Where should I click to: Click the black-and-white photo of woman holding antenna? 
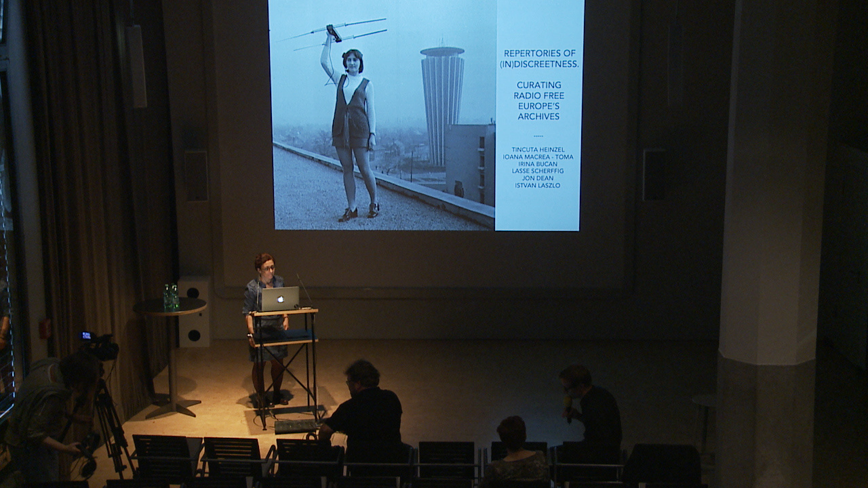[384, 115]
